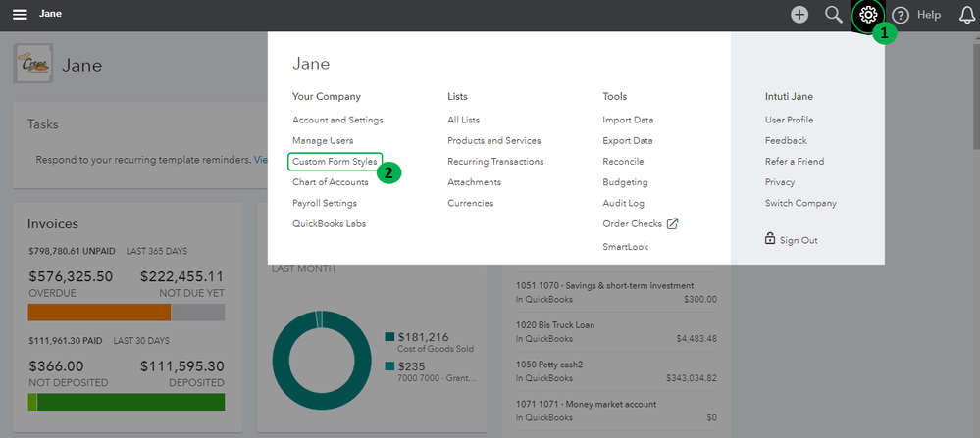The image size is (980, 438).
Task: Click the orange overdue invoices bar
Action: tap(99, 313)
